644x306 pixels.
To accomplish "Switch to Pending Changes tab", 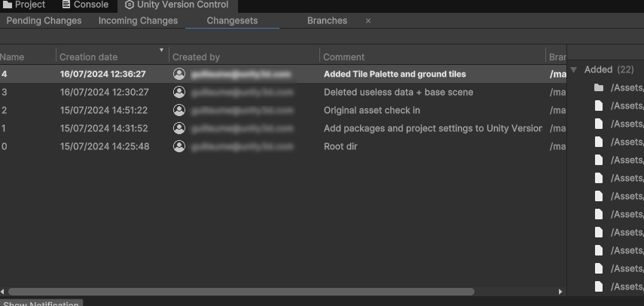I will point(44,20).
